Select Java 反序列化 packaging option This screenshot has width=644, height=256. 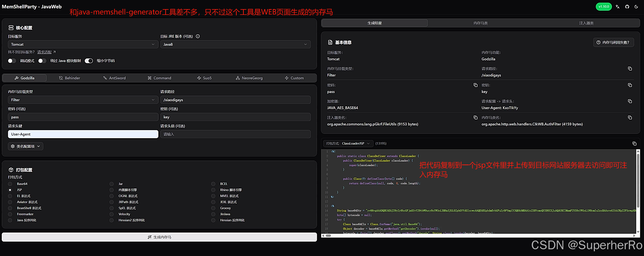click(x=10, y=220)
